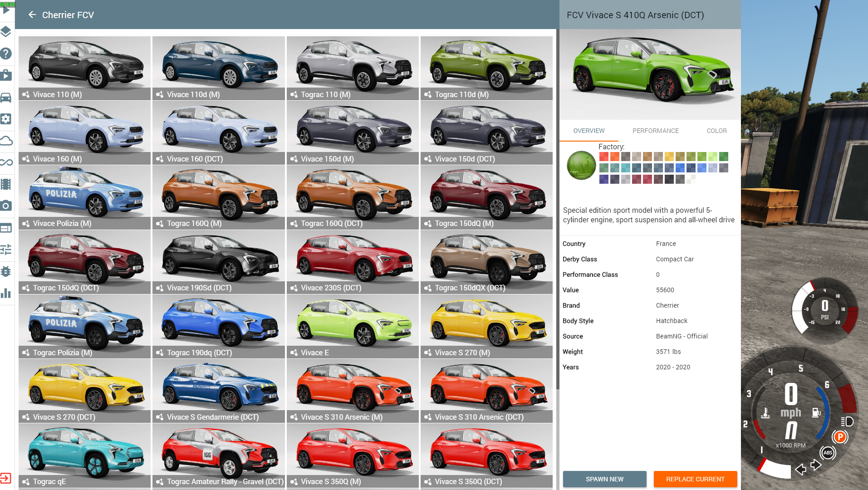Click the left turn signal arrow
This screenshot has width=868, height=490.
(801, 470)
